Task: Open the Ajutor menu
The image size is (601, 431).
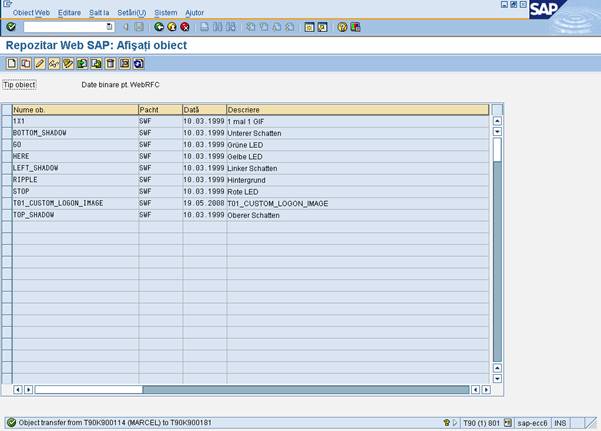Action: [194, 13]
